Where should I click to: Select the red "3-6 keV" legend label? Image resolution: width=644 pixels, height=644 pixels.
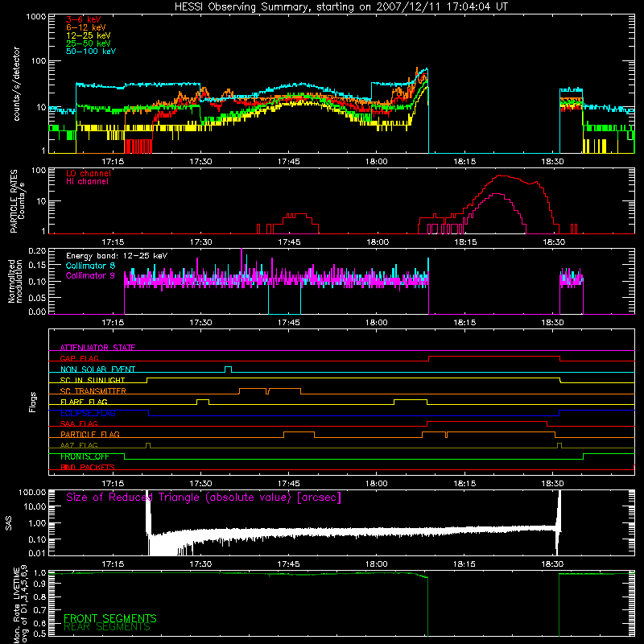pyautogui.click(x=84, y=19)
